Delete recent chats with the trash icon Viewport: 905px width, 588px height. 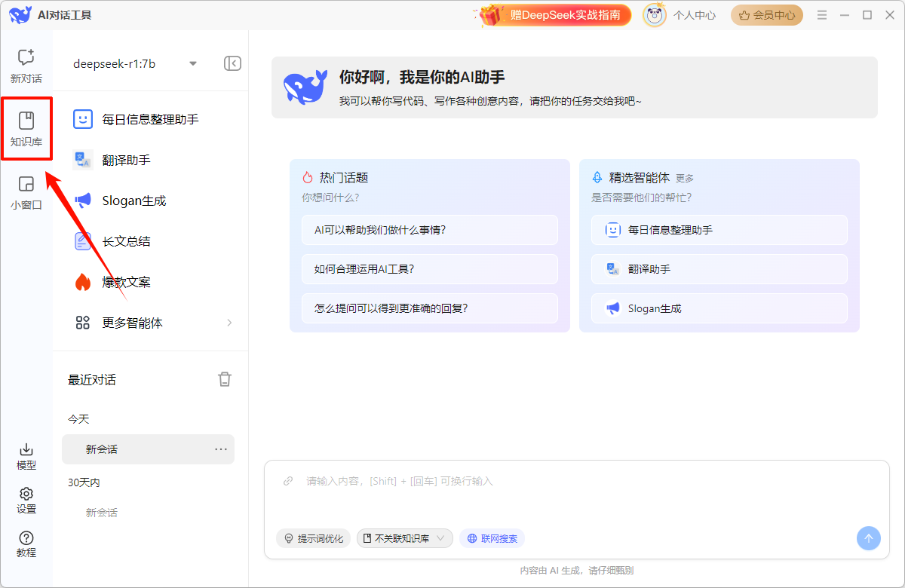[225, 379]
